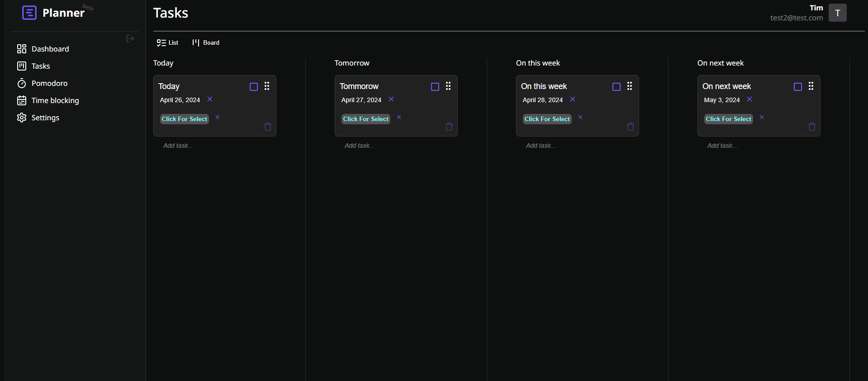Collapse sidebar with the arrow icon

tap(130, 38)
